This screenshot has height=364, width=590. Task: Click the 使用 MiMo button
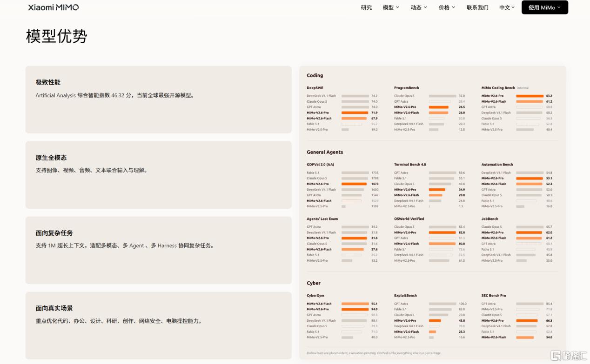pos(545,7)
